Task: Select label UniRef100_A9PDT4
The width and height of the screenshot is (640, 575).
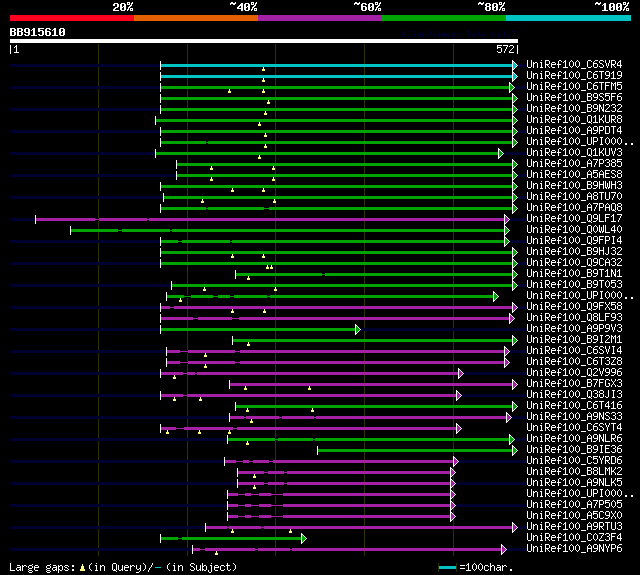Action: pos(574,131)
